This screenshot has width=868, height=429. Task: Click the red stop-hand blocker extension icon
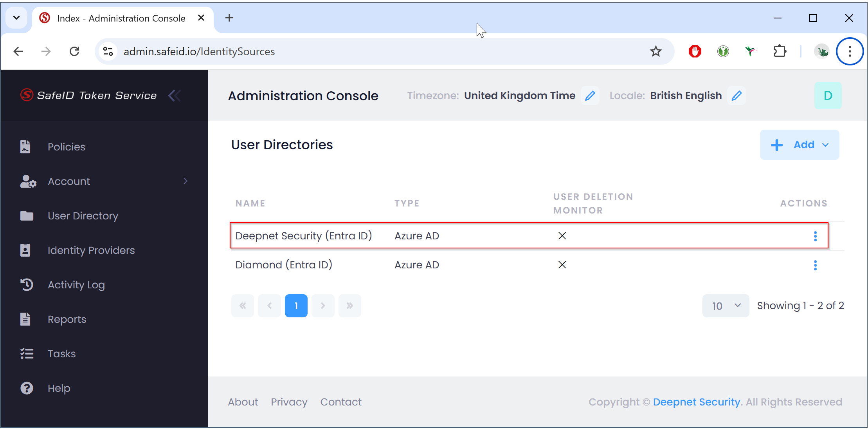click(x=695, y=51)
